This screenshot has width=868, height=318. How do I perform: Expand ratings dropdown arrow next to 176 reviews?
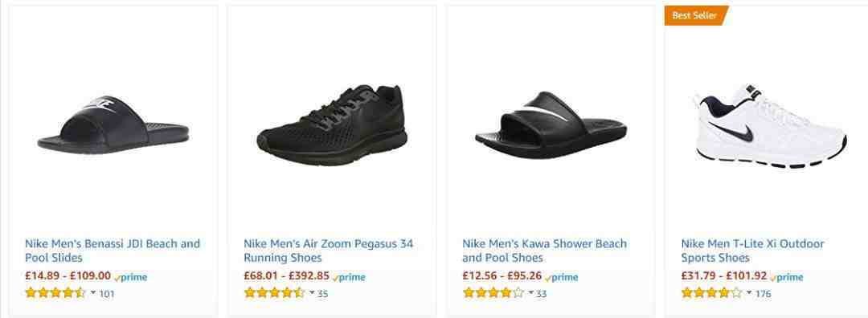pyautogui.click(x=750, y=292)
